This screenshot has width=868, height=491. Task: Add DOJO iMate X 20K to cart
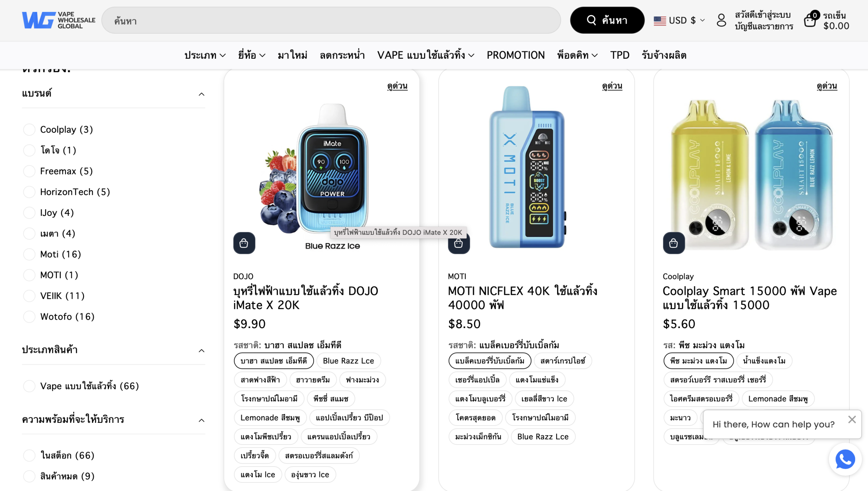pos(244,243)
